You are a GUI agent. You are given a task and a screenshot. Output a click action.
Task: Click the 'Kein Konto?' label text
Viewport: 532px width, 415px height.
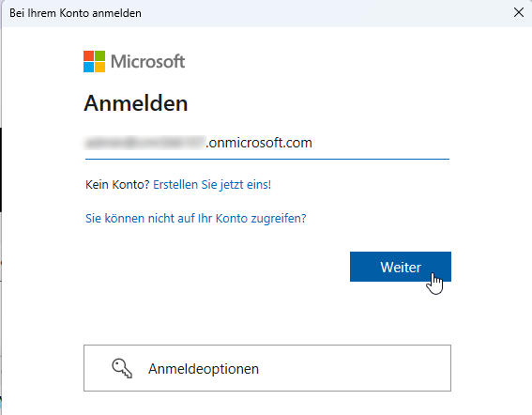pos(117,185)
